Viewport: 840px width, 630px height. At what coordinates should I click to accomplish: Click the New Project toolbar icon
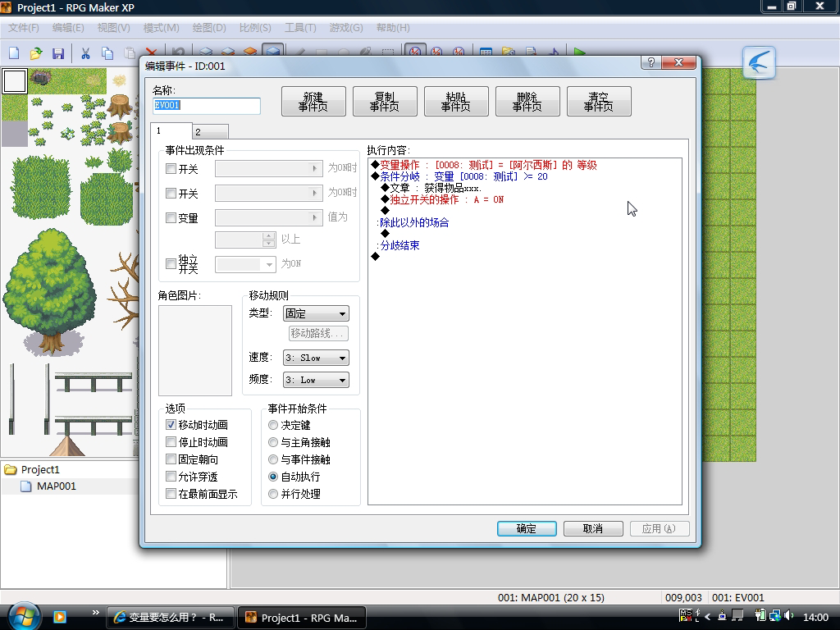pos(14,52)
